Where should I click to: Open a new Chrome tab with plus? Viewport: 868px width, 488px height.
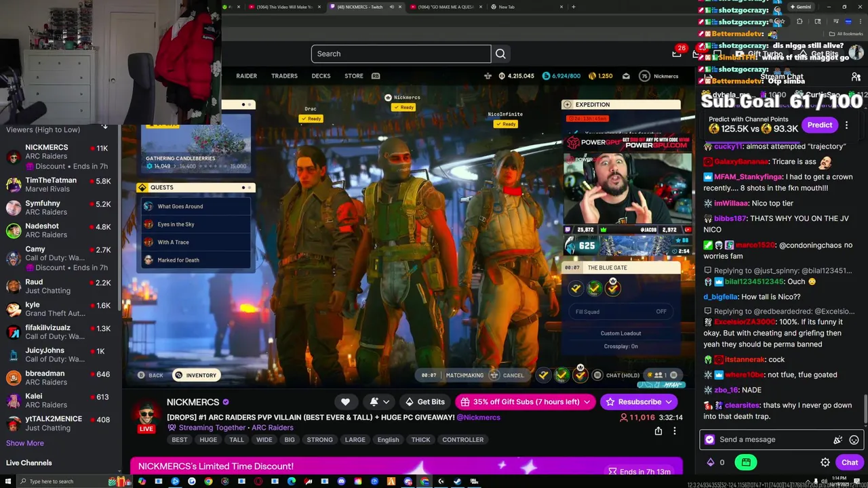(x=574, y=7)
